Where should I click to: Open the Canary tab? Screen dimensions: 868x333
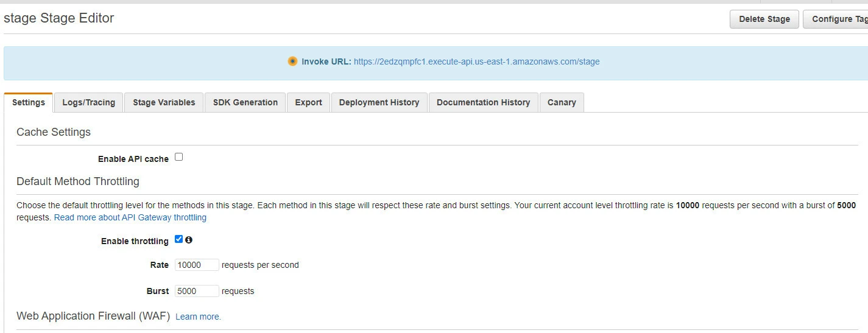click(x=562, y=102)
